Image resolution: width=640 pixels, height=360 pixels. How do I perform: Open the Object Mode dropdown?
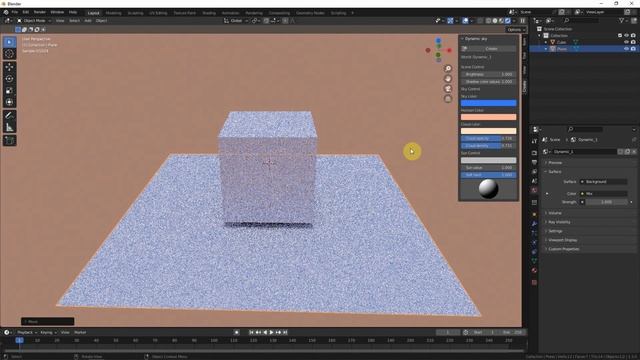[34, 20]
